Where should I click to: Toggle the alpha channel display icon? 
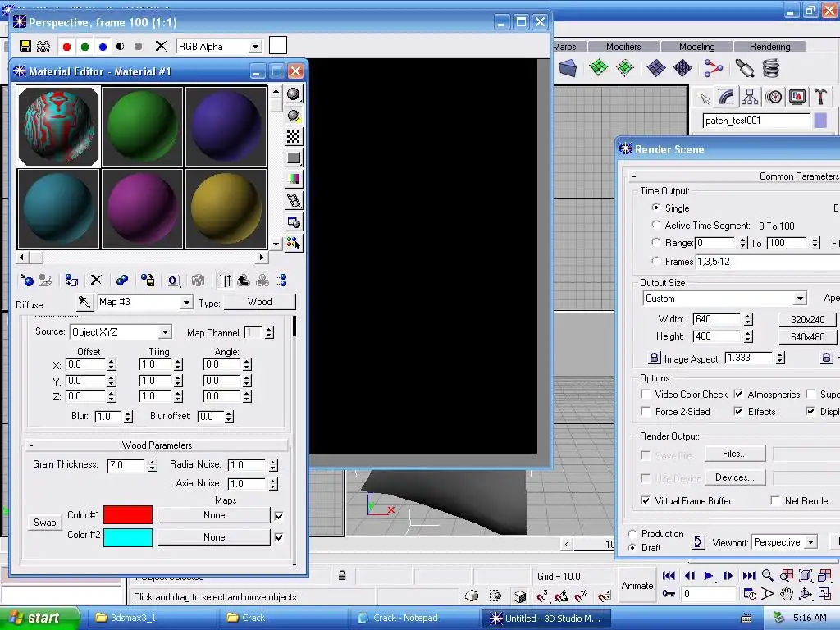(x=121, y=47)
